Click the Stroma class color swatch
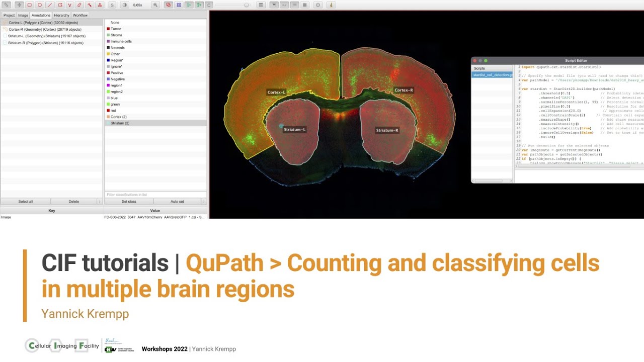This screenshot has height=362, width=644. point(108,35)
